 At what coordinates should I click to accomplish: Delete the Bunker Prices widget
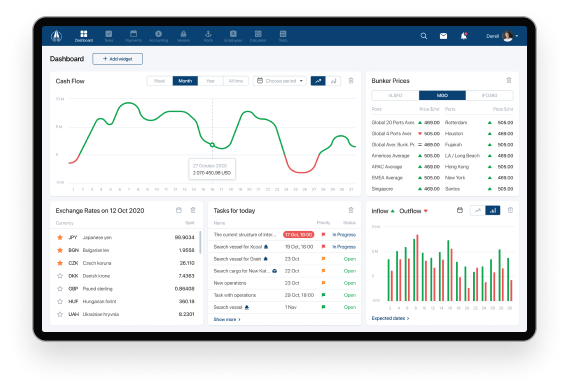509,80
